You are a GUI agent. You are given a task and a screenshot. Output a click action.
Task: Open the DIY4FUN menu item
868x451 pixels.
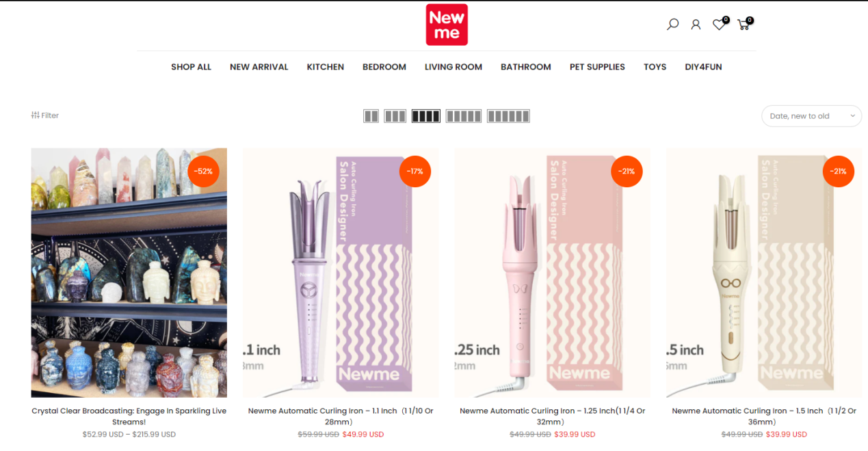pyautogui.click(x=703, y=67)
